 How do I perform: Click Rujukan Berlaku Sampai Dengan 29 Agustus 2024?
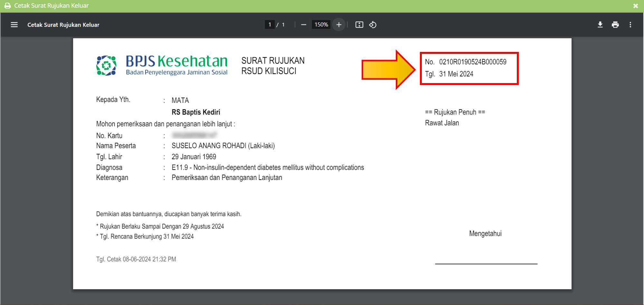click(x=160, y=226)
